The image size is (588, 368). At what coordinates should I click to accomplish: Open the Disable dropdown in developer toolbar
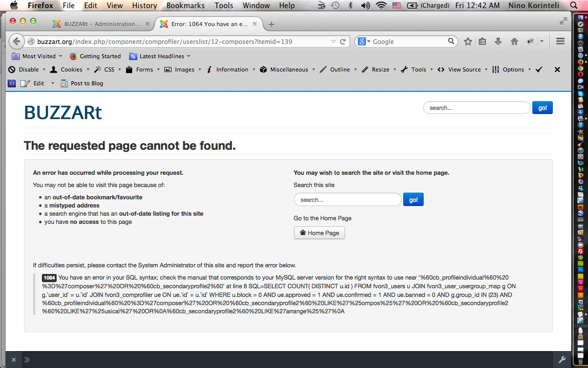point(27,70)
